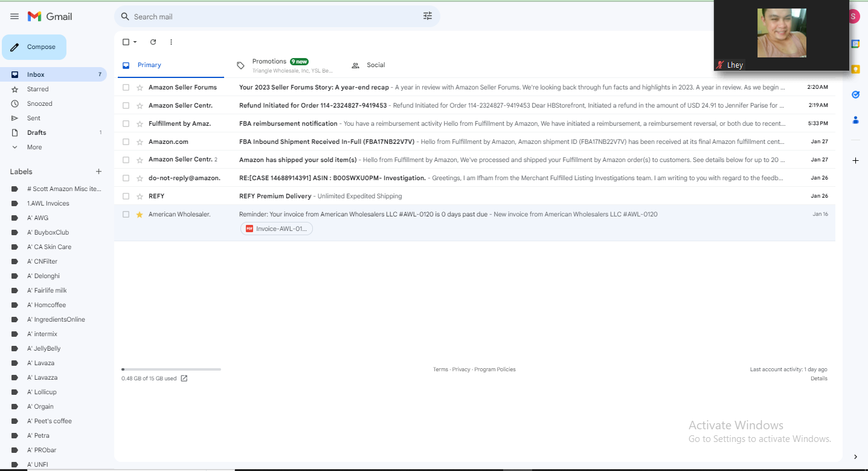
Task: Open the Terms link in footer
Action: pos(440,369)
